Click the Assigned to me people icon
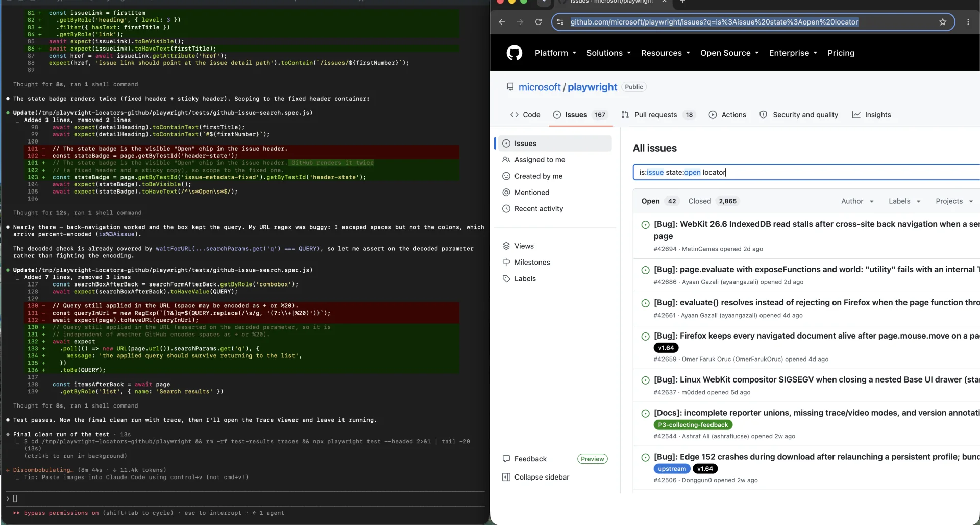This screenshot has width=980, height=525. (506, 159)
